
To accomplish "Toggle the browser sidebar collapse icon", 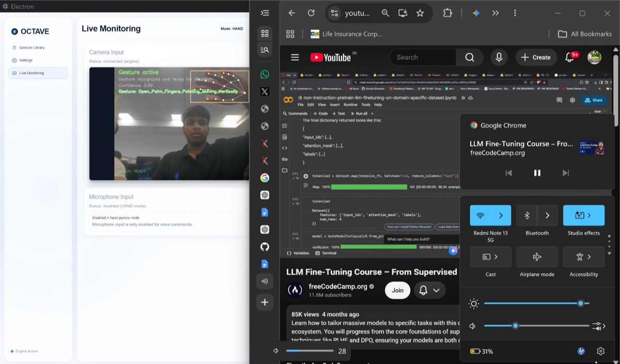I will click(265, 13).
